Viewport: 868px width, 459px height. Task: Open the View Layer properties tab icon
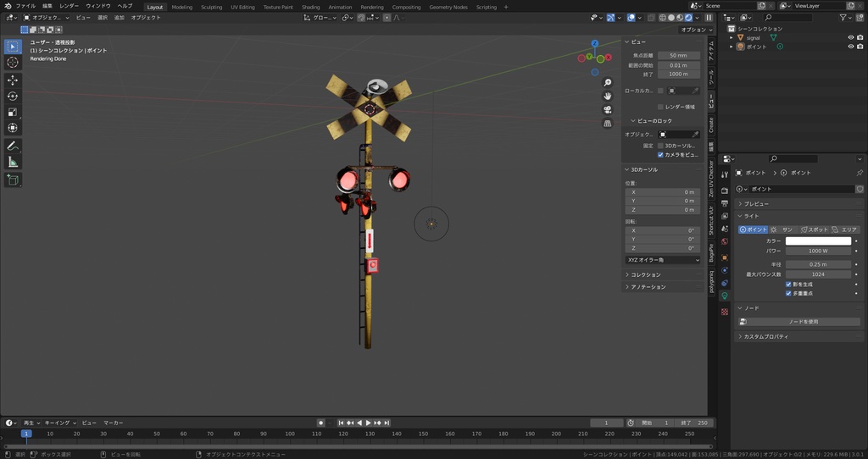coord(725,216)
